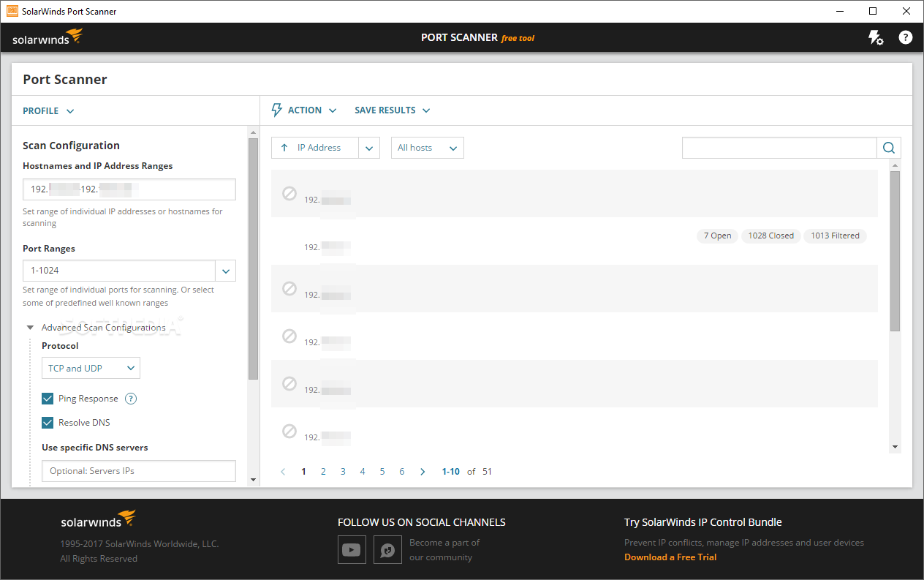This screenshot has width=924, height=580.
Task: Click the 'Scan Configuration' heading
Action: point(71,146)
